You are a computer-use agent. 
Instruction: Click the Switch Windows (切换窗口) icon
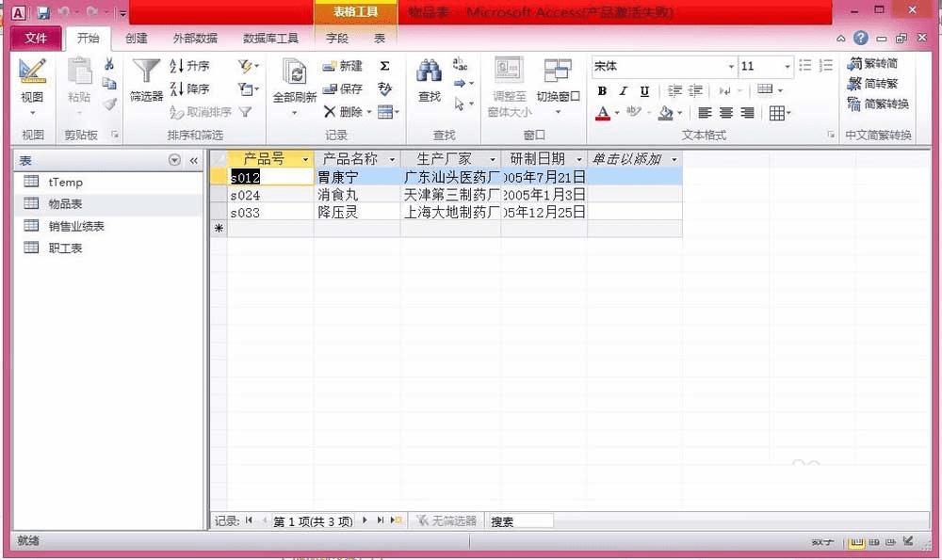point(558,72)
